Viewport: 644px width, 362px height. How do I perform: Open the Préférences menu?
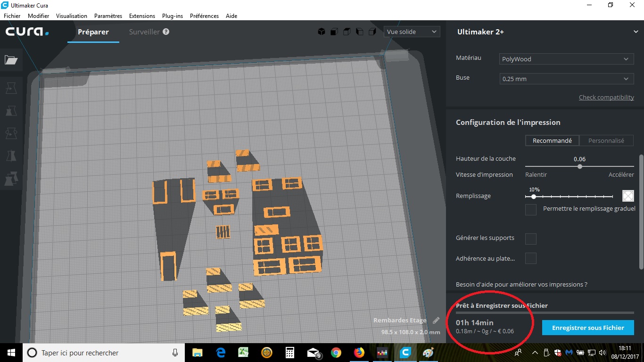click(204, 16)
